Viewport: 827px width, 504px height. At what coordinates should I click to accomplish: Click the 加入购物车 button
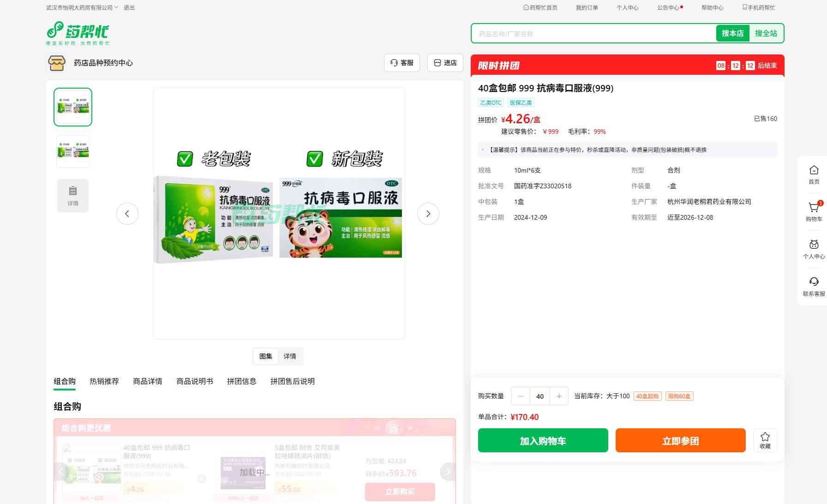point(543,440)
